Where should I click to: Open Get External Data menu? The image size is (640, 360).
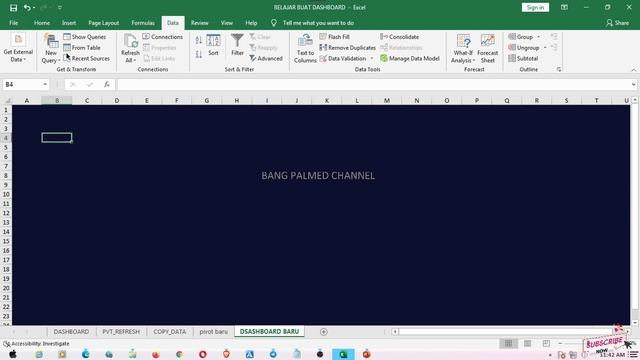click(x=18, y=48)
